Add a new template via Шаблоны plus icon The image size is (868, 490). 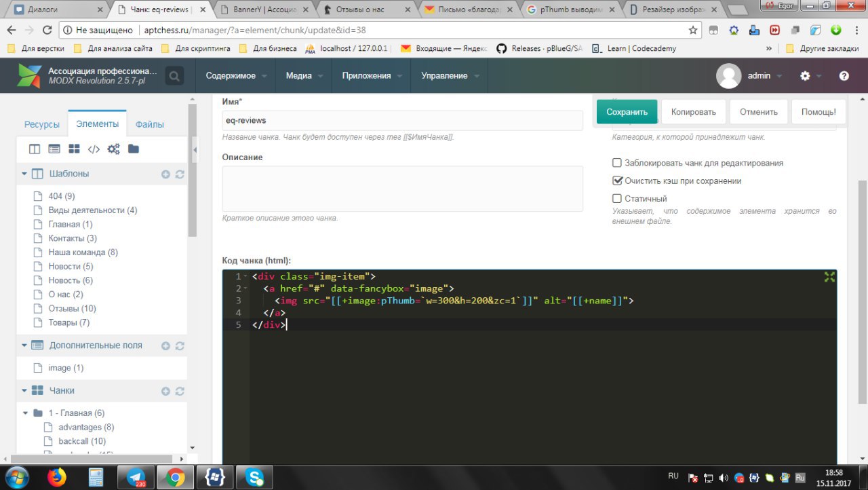(165, 174)
